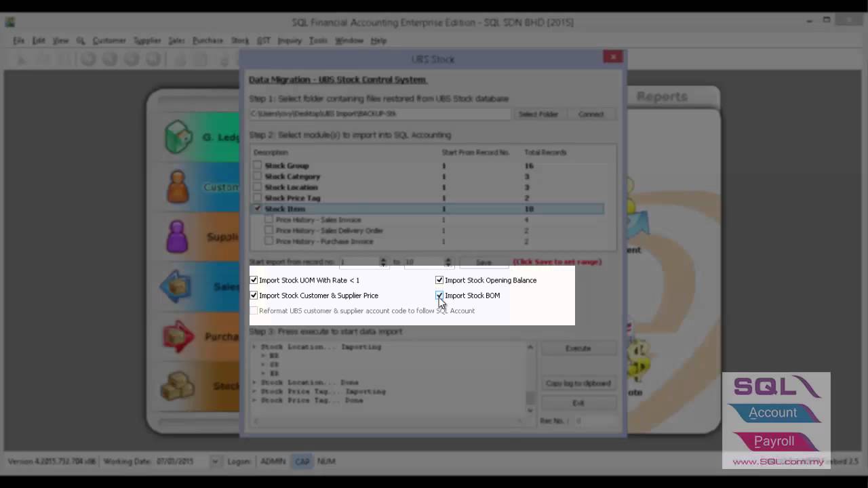868x488 pixels.
Task: Click the start import record number field
Action: 359,262
